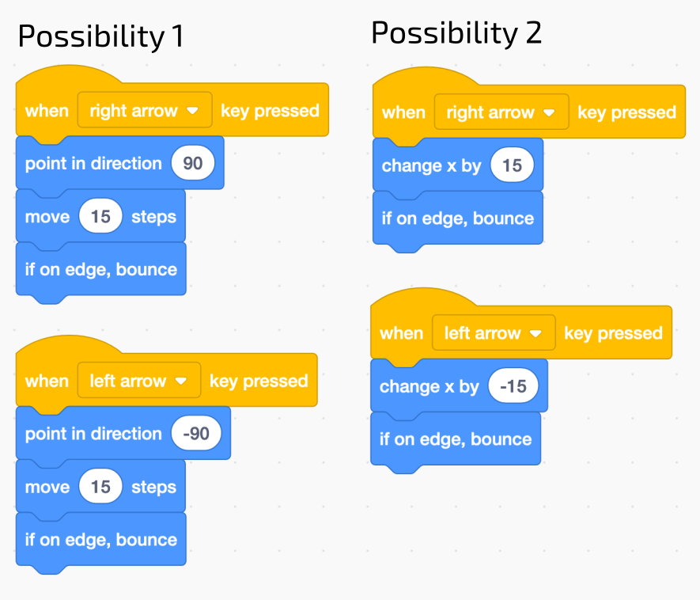Select the 'point in direction -90' block label
The width and height of the screenshot is (700, 600).
[x=93, y=434]
